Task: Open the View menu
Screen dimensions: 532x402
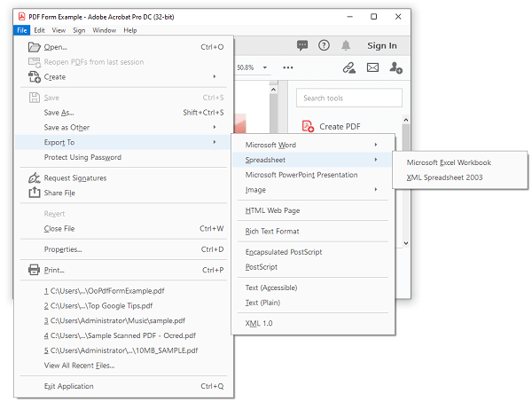Action: [x=59, y=30]
